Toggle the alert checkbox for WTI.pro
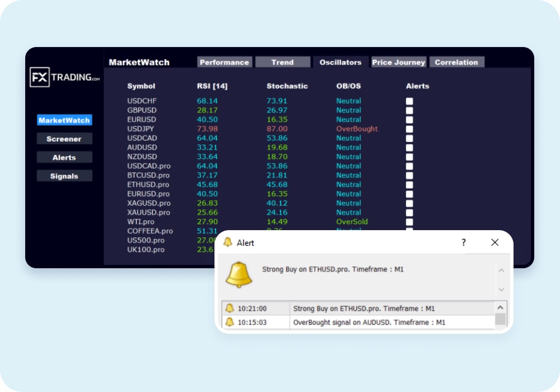Viewport: 560px width, 392px height. (x=409, y=222)
